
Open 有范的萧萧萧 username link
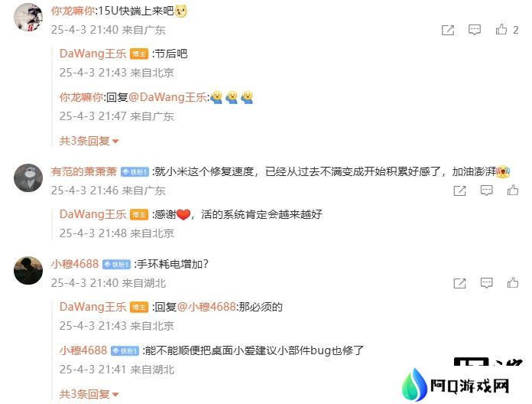(84, 171)
